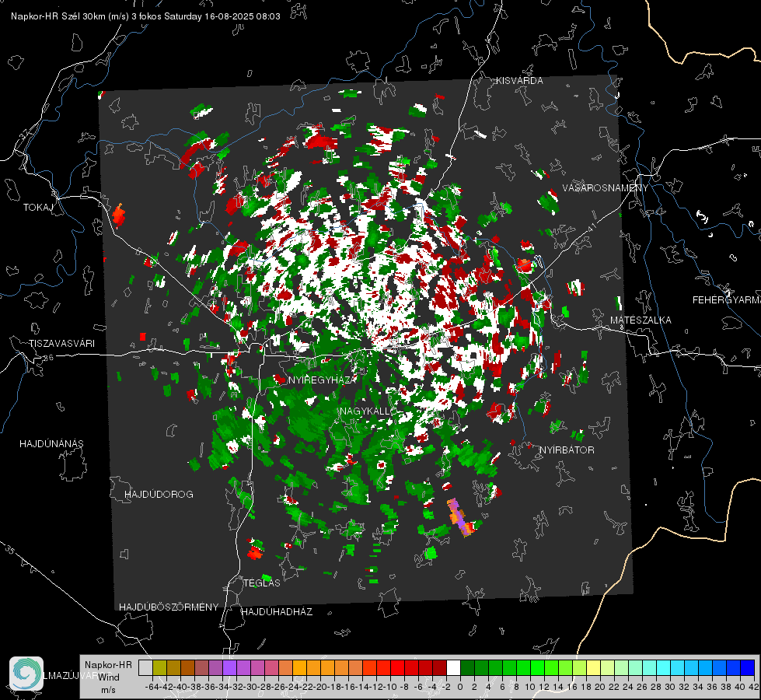Pick the gray swatch at legend start
Screen dimensions: 761x700
(145, 668)
